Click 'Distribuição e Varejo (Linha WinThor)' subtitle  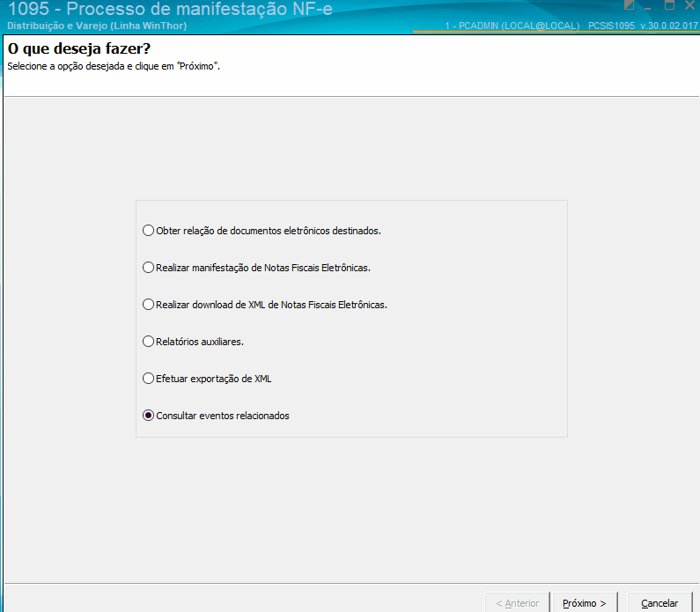[97, 26]
